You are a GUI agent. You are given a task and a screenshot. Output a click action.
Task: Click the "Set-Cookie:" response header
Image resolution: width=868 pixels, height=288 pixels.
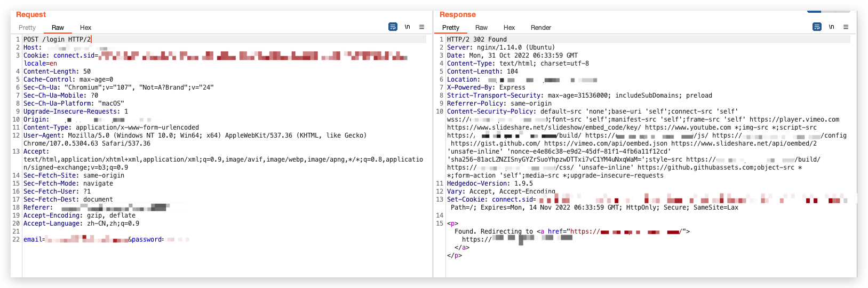467,199
